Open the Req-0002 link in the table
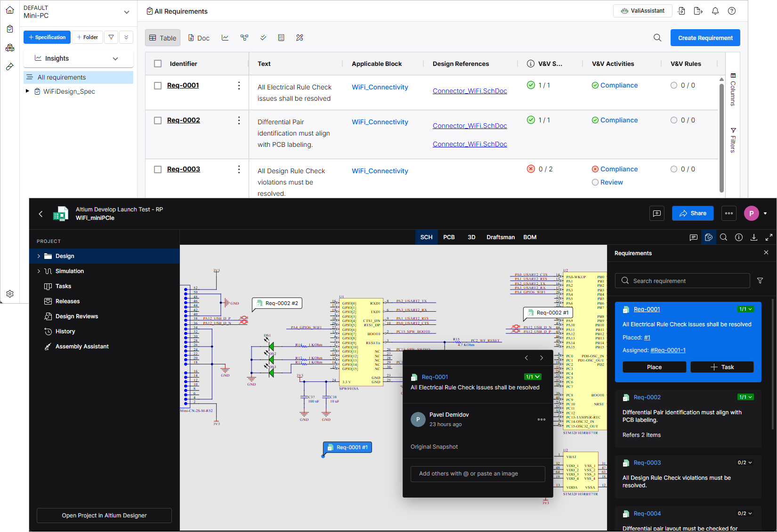 click(x=184, y=120)
